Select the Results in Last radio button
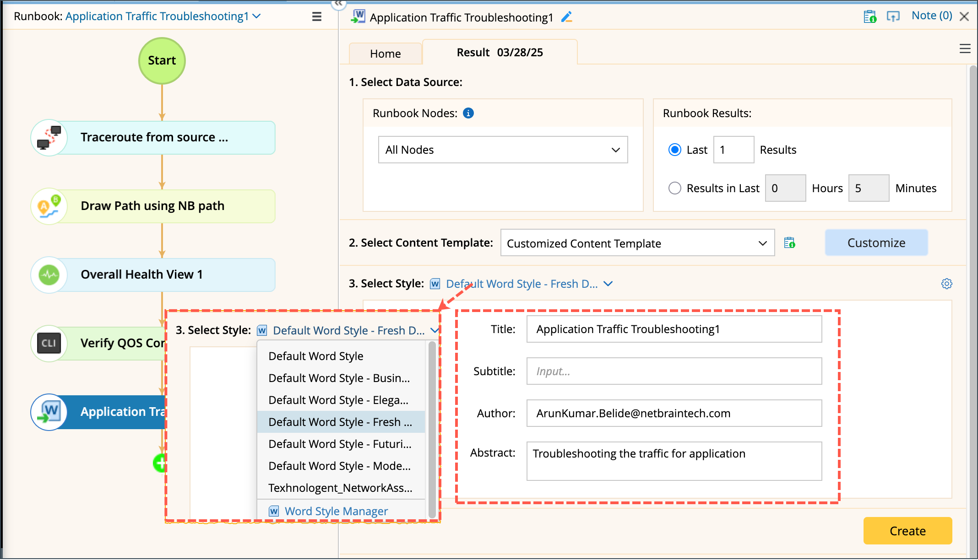Screen dimensions: 978x560 click(674, 188)
